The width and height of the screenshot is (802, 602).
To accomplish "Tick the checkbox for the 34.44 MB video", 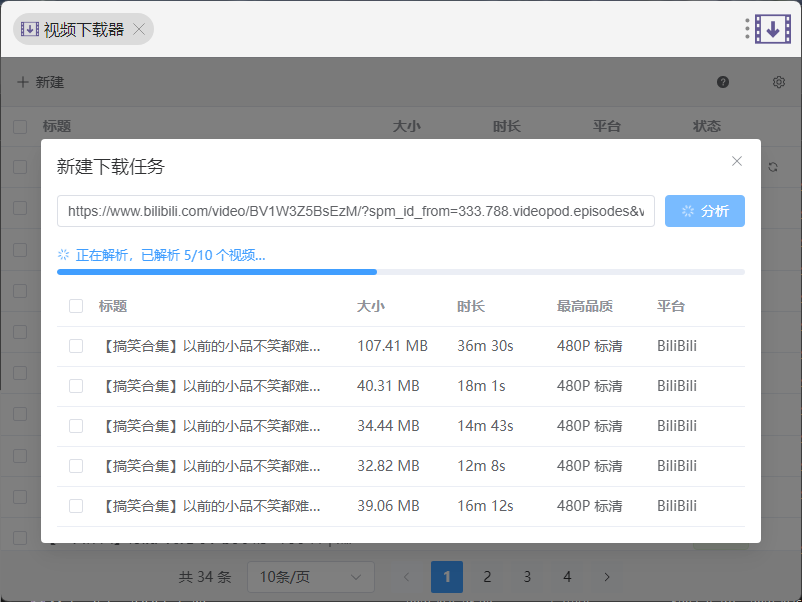I will (76, 426).
